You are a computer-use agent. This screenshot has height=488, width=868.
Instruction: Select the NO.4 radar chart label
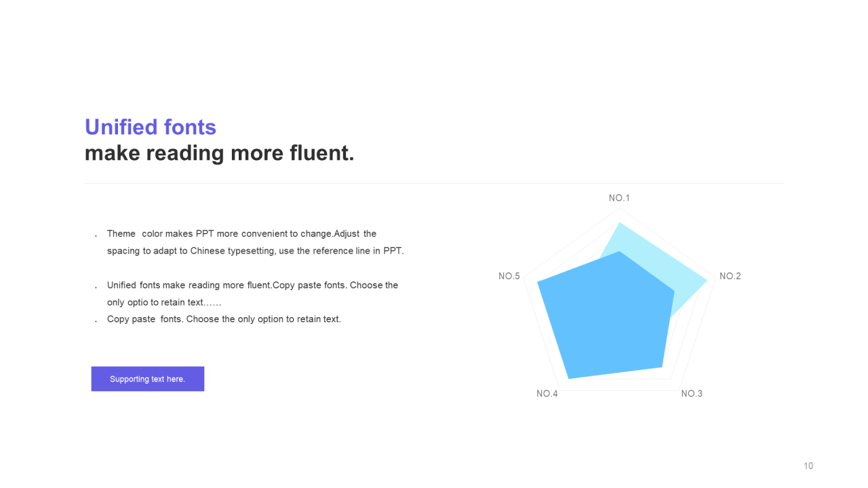click(547, 394)
